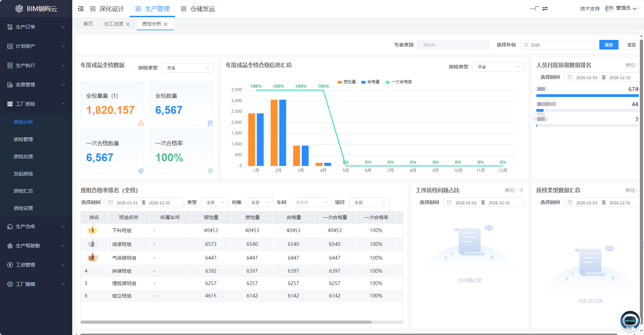The image size is (644, 335).
Task: Click the 仓储发运 grid icon
Action: coord(184,9)
